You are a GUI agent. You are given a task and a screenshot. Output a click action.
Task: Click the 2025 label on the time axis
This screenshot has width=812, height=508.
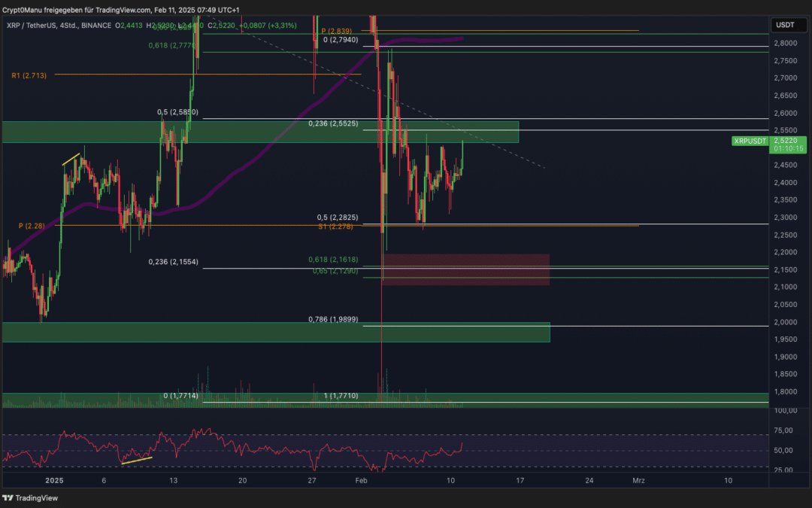coord(54,480)
